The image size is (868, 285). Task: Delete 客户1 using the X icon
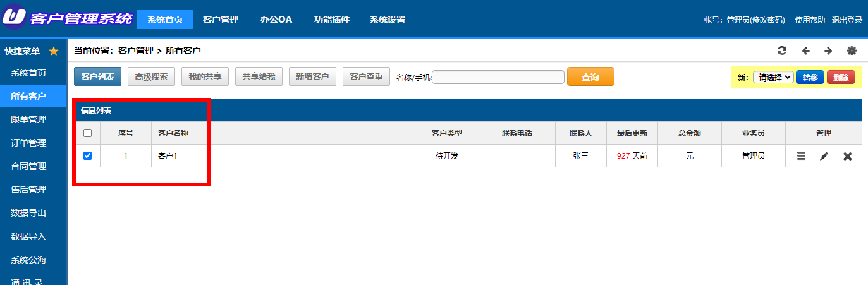click(848, 156)
